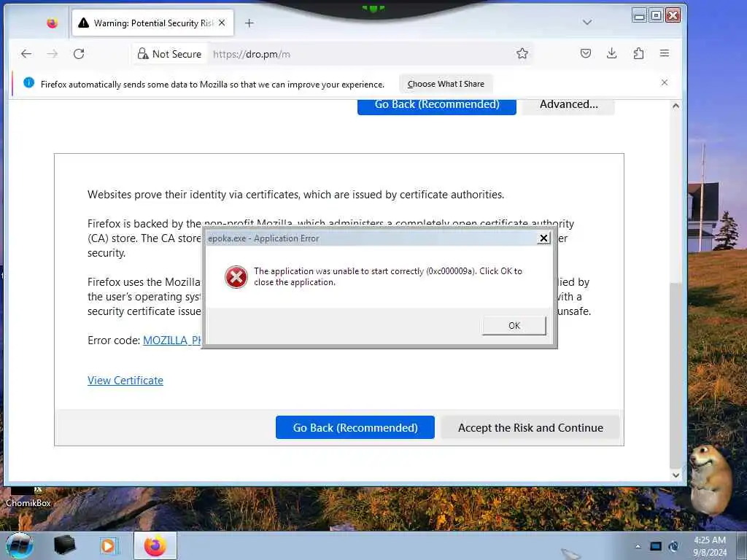Show hidden system tray icons
This screenshot has width=747, height=560.
[x=638, y=546]
